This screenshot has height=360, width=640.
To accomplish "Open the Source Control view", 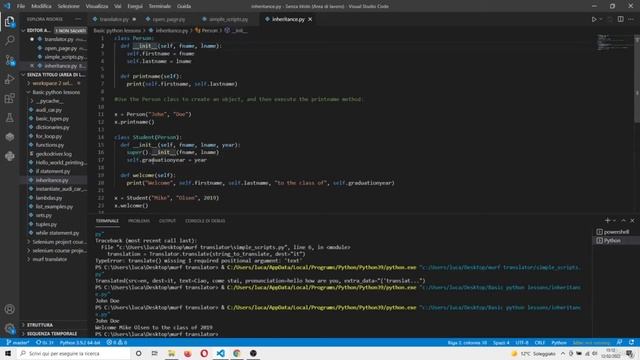I will point(9,60).
